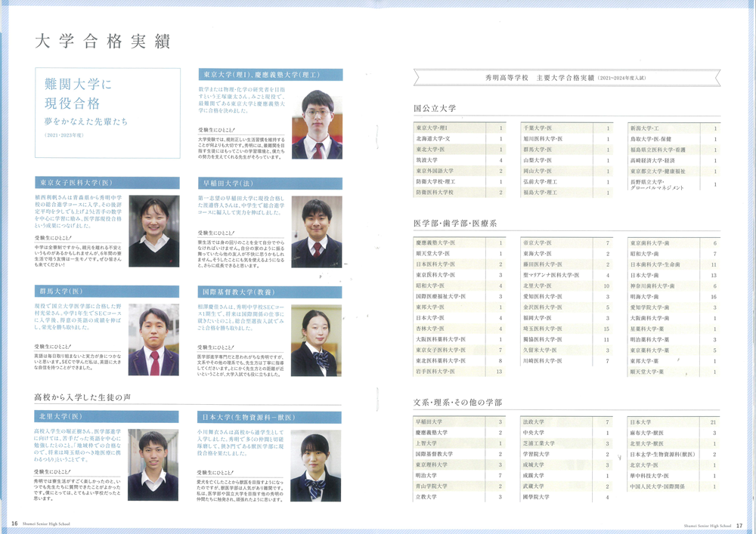756x534 pixels.
Task: Click the table row 高崎経済大学・経済
Action: coord(674,160)
